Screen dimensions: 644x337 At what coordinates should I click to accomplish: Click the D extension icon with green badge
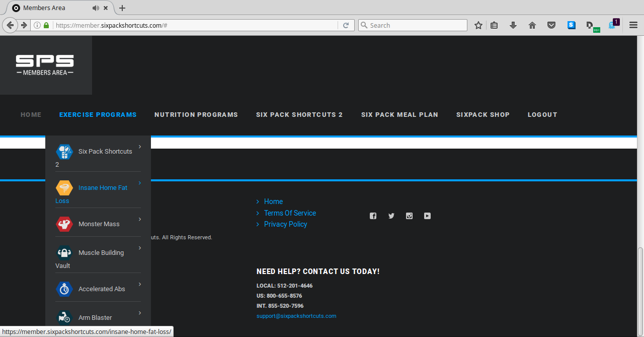(593, 26)
